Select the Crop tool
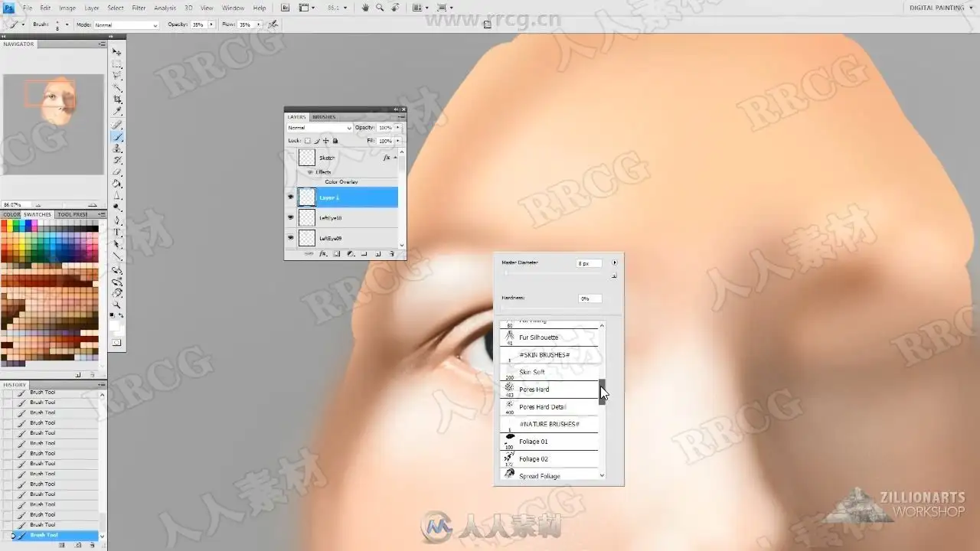The image size is (980, 551). pos(117,99)
